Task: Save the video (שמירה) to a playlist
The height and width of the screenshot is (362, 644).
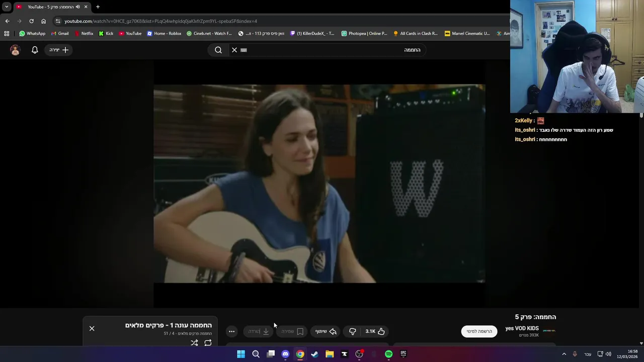Action: click(292, 331)
